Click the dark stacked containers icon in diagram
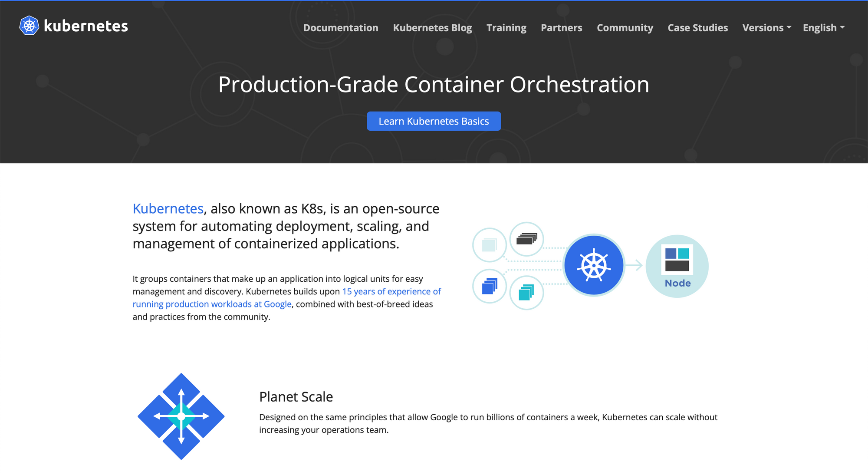Image resolution: width=868 pixels, height=475 pixels. click(526, 239)
